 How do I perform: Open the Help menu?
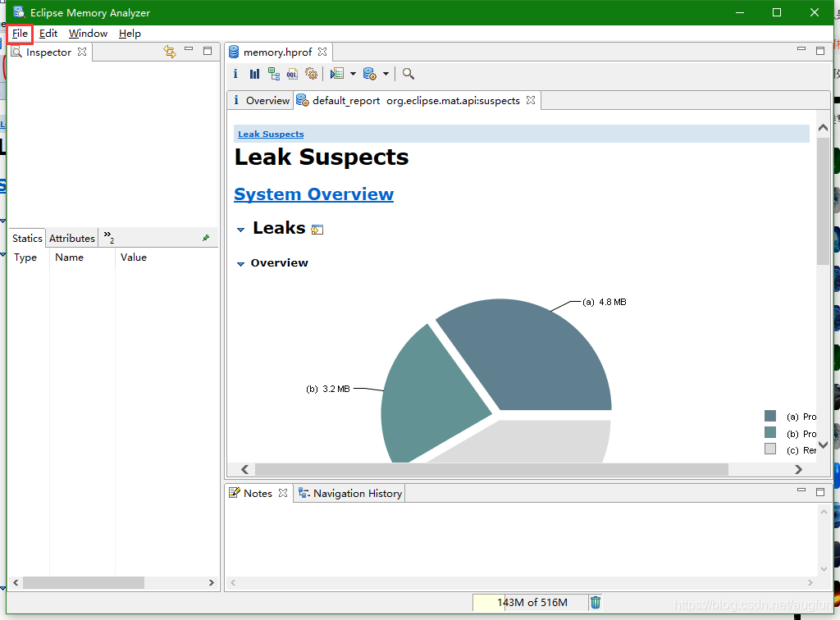click(x=130, y=34)
